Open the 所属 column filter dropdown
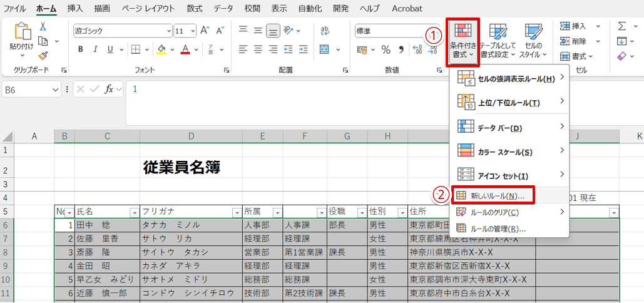The width and height of the screenshot is (644, 303). 278,212
